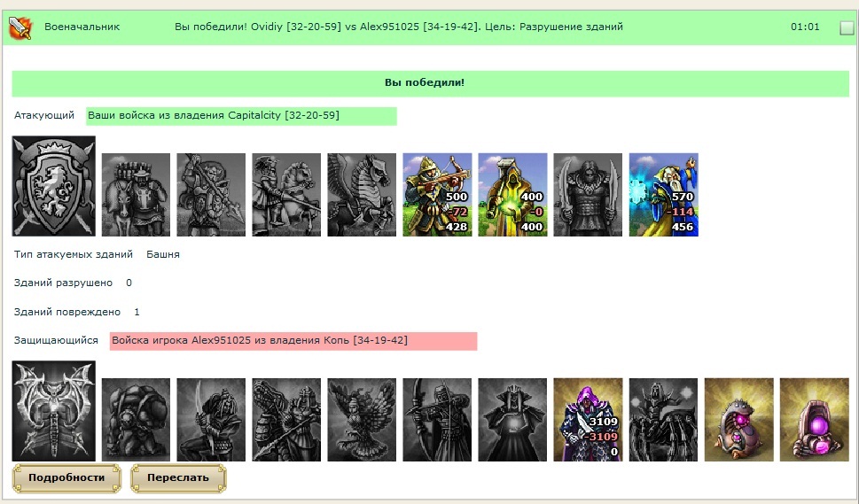Click the Переслать forward button
The image size is (859, 504).
point(178,477)
